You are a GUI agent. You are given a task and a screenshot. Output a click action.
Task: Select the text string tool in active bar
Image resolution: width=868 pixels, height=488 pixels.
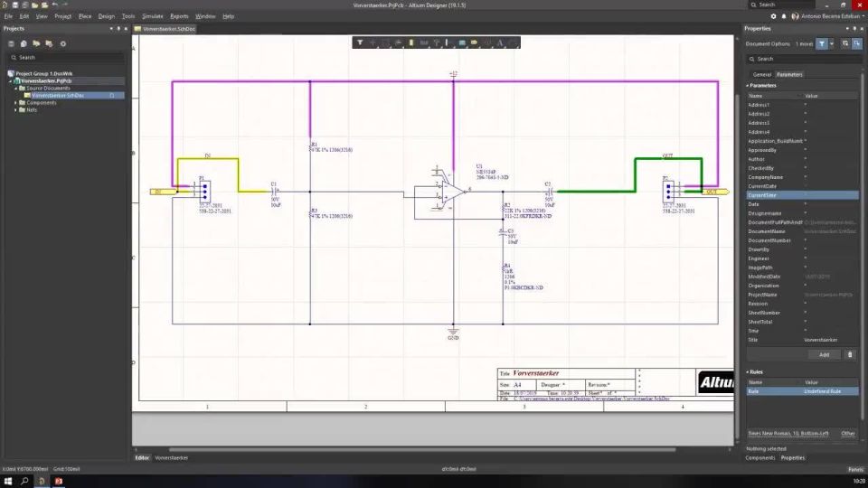(500, 42)
